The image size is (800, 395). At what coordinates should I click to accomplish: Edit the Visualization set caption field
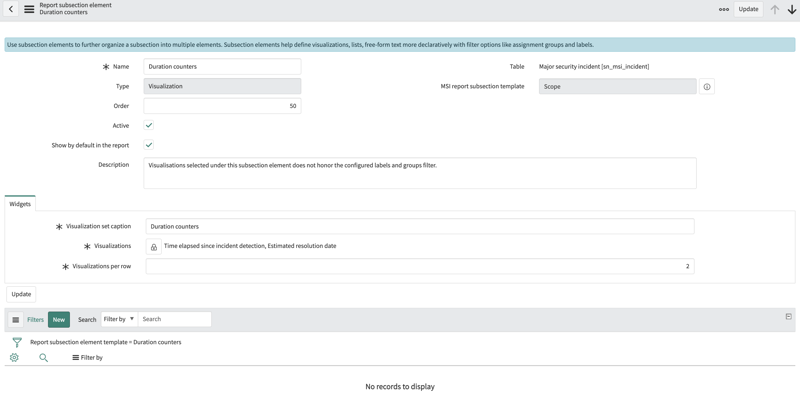coord(420,226)
